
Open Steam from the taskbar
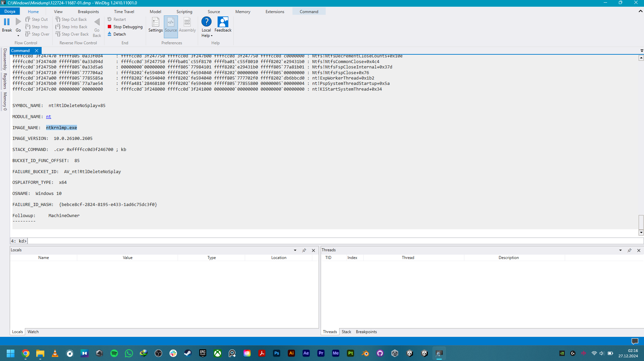click(x=188, y=353)
